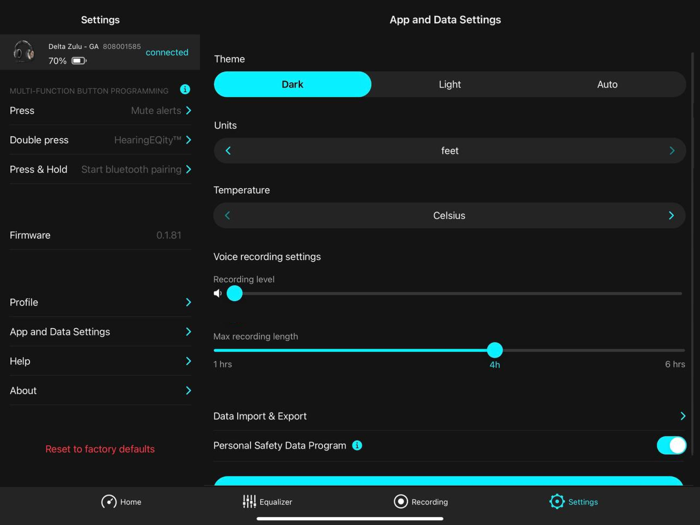Click the Mute alerts value

point(156,110)
